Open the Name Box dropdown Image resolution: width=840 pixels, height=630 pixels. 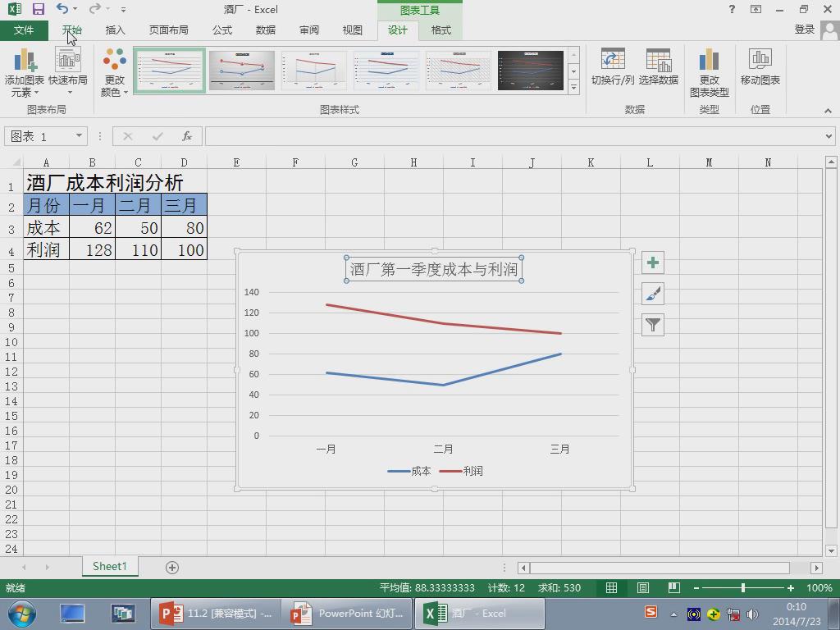coord(79,136)
